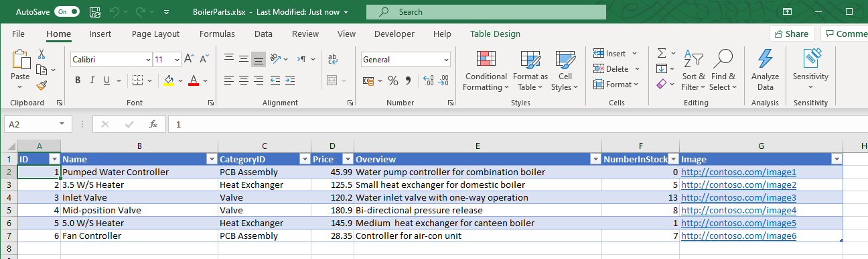Toggle Align Right button
868x259 pixels.
[x=259, y=81]
